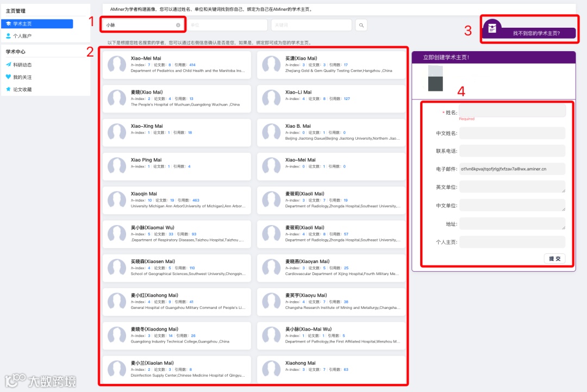
Task: Open the 麦小红(Xiaohong Mai) scholar card
Action: pyautogui.click(x=177, y=302)
